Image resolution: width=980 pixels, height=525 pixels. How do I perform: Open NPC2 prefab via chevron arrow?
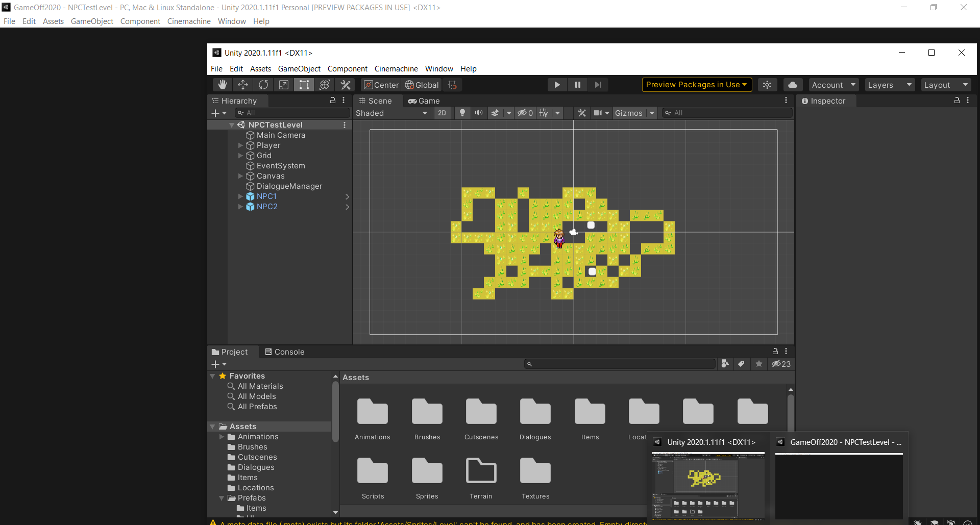pyautogui.click(x=347, y=207)
